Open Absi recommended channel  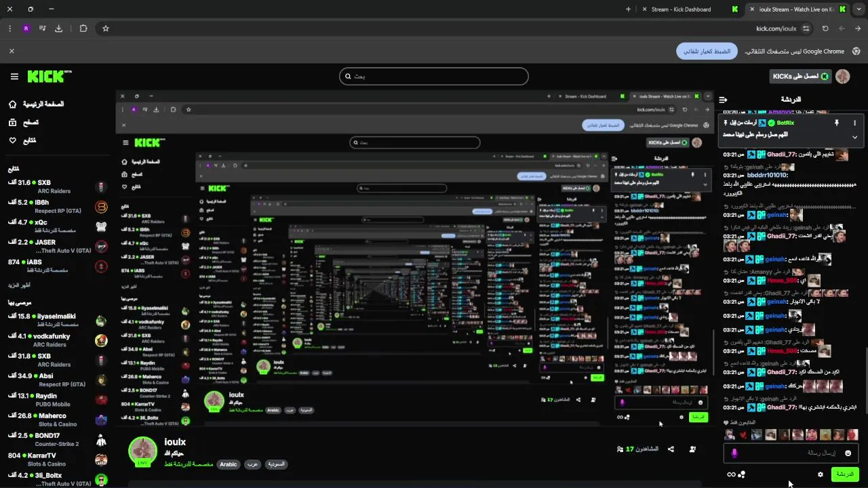tap(58, 380)
